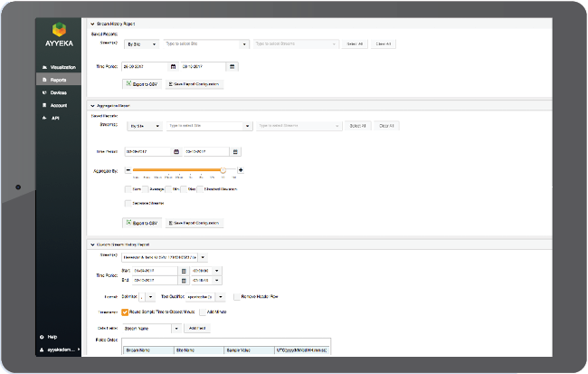
Task: Open calendar for Stream History start date
Action: (173, 66)
